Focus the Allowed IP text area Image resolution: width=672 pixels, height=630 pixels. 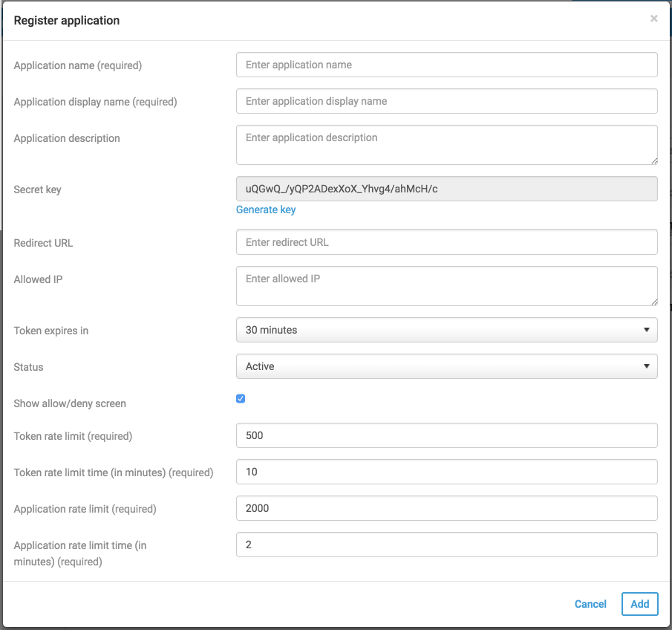[446, 285]
